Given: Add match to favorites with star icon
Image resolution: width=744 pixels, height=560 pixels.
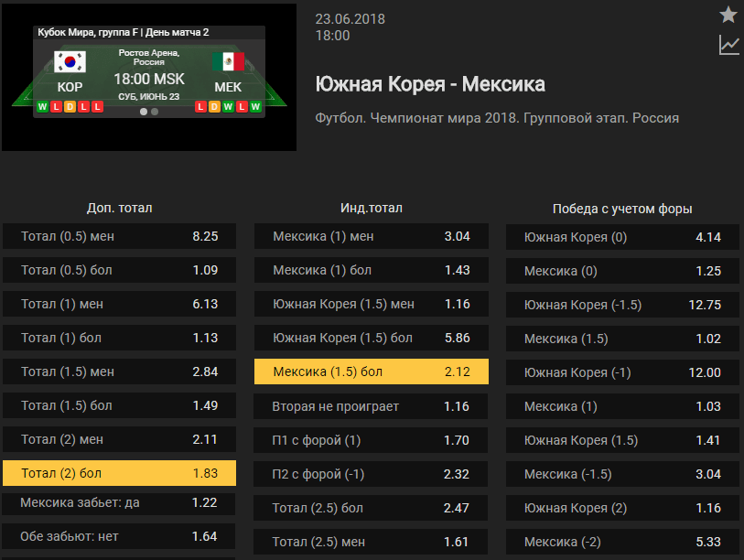Looking at the screenshot, I should click(x=728, y=15).
